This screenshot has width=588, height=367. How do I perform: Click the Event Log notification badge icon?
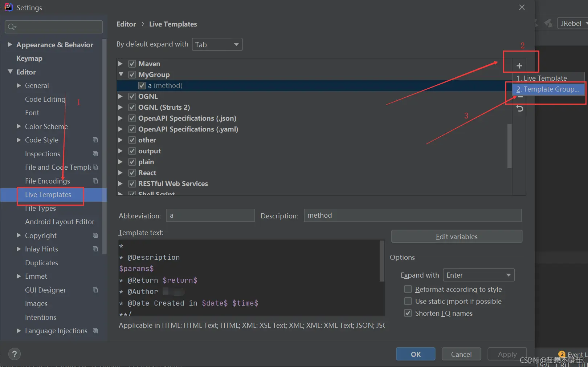[x=562, y=354]
